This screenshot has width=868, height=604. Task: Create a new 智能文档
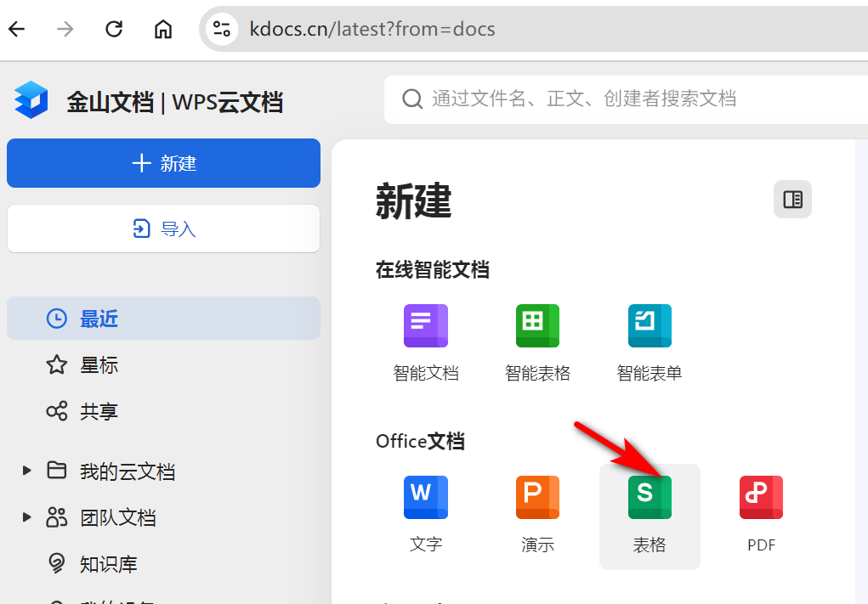[x=426, y=343]
